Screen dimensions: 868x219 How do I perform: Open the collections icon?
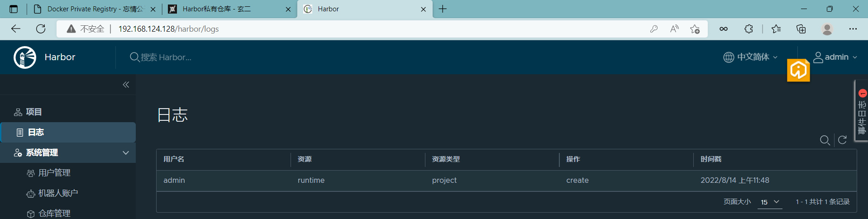click(801, 29)
